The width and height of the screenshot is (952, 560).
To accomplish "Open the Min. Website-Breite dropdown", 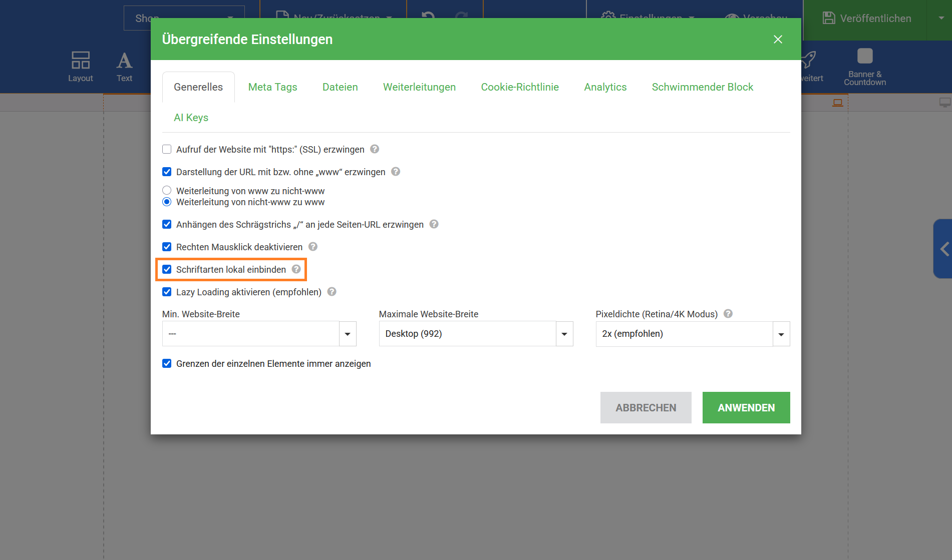I will tap(259, 334).
